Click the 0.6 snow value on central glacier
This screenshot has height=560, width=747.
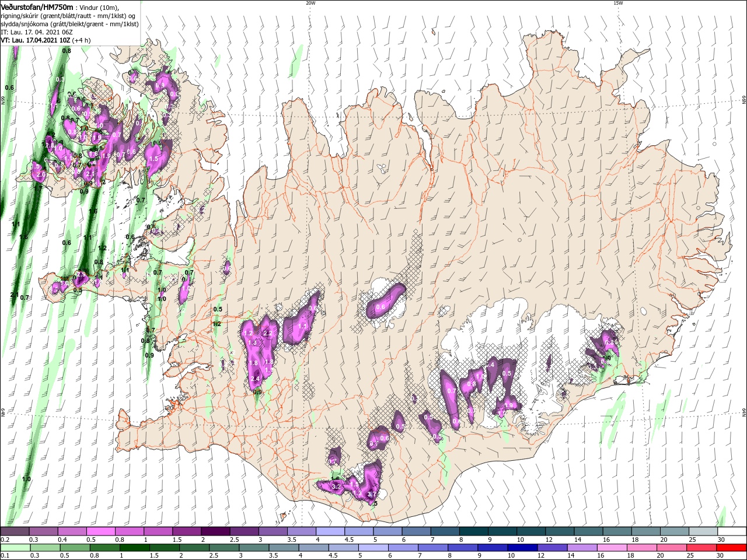coord(381,307)
